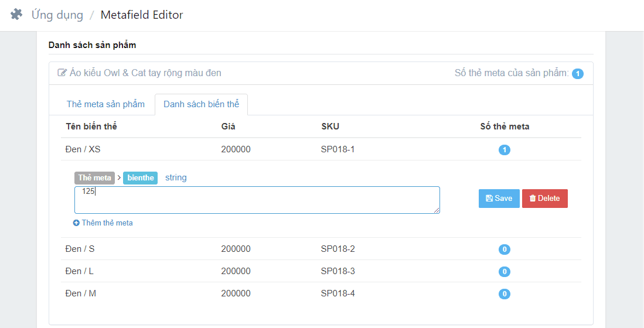Collapse the Đen / XS variant row

click(x=83, y=149)
